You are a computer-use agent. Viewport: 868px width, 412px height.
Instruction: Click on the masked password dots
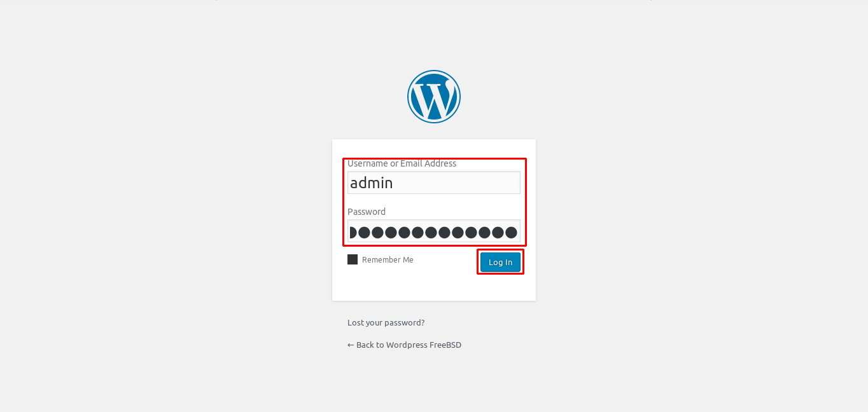pos(433,232)
